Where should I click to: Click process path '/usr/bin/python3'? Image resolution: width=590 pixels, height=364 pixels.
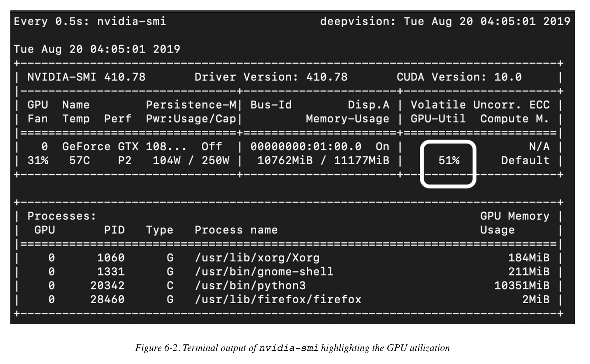(250, 286)
